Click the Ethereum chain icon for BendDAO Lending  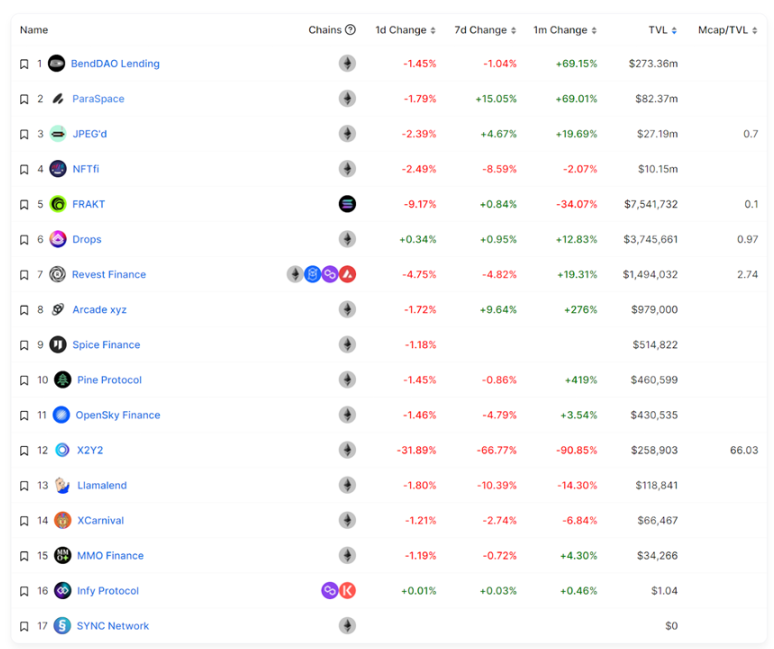pyautogui.click(x=348, y=64)
